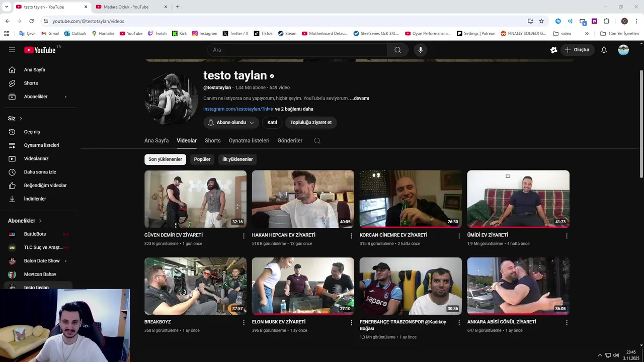Open more options for KORCAN CİNEMRE video

(x=459, y=236)
